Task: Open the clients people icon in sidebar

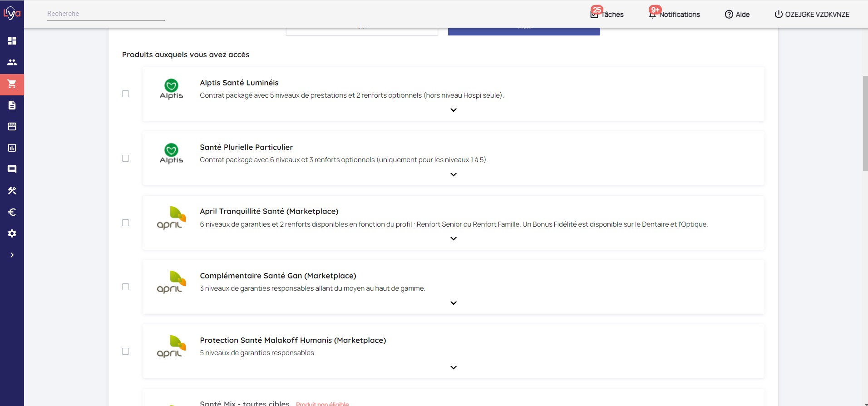Action: [12, 62]
